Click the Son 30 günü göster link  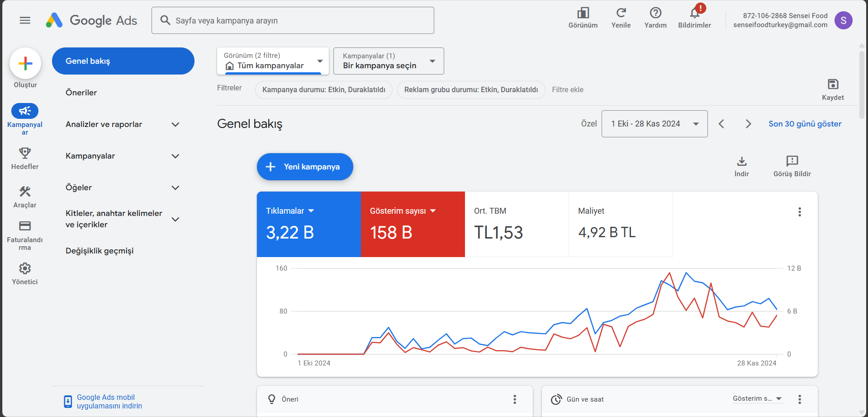[805, 123]
